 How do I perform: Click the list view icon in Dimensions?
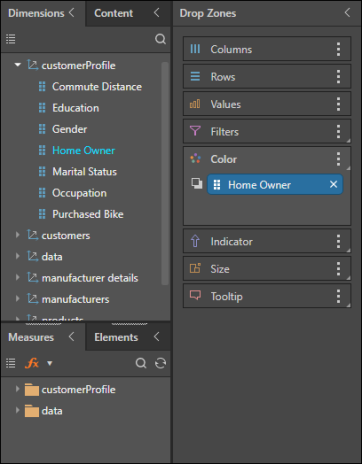pos(11,39)
